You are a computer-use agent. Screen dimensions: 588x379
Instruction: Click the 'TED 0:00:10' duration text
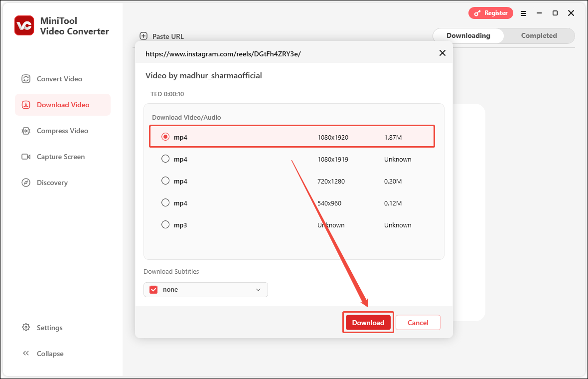tap(167, 94)
